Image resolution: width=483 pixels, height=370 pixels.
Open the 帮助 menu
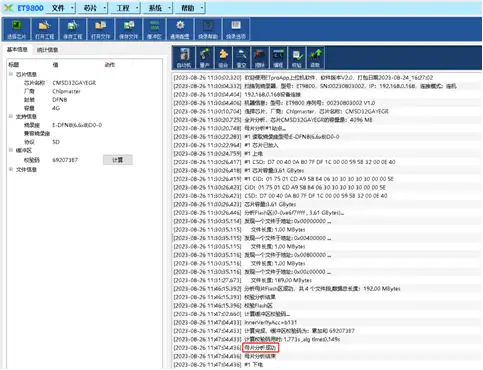190,8
